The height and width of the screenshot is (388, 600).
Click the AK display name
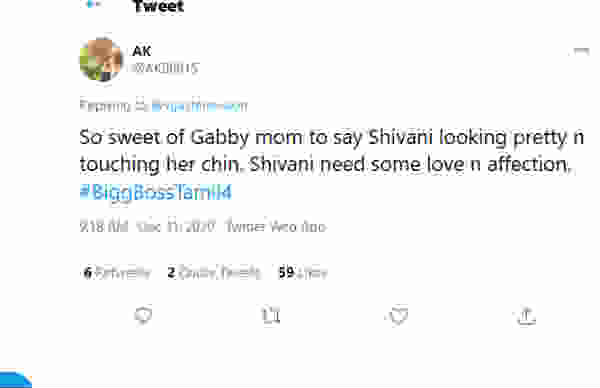click(x=142, y=51)
